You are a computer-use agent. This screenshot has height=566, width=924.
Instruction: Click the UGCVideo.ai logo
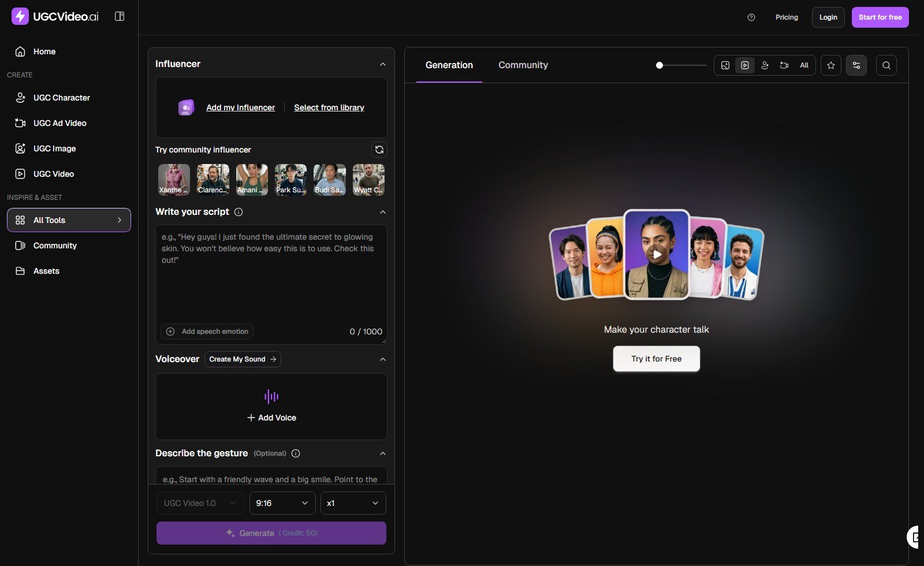point(55,16)
